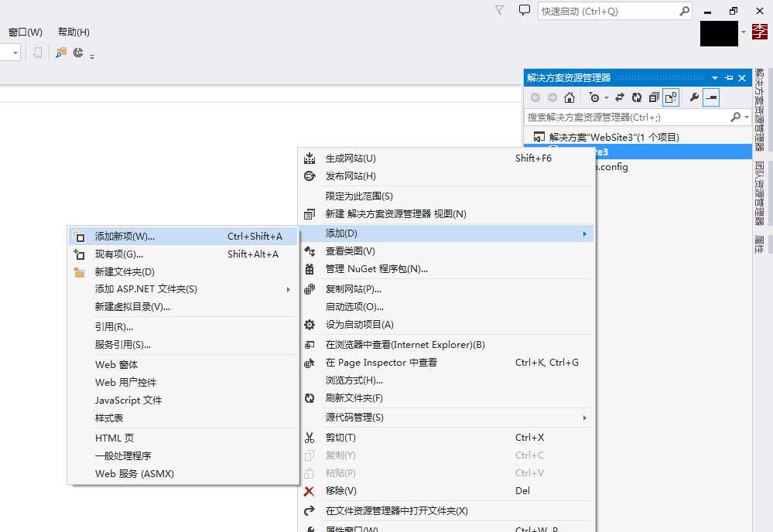This screenshot has height=532, width=773.
Task: Open 管理 NuGet 程序包(N)...
Action: [x=446, y=269]
